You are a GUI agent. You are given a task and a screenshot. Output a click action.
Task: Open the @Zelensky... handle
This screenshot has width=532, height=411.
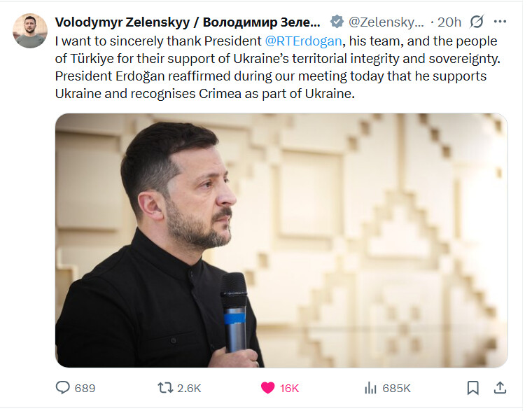tap(386, 22)
